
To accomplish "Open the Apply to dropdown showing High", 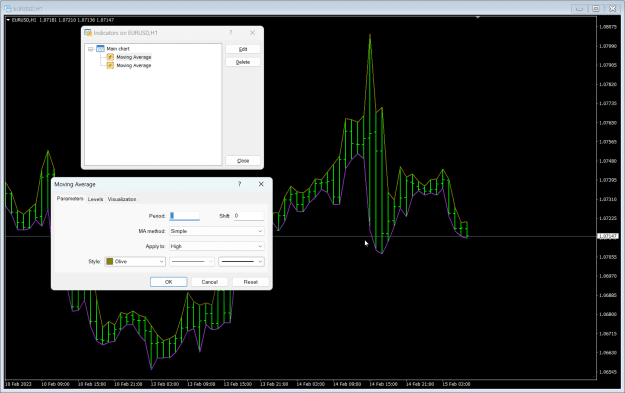I will point(216,246).
